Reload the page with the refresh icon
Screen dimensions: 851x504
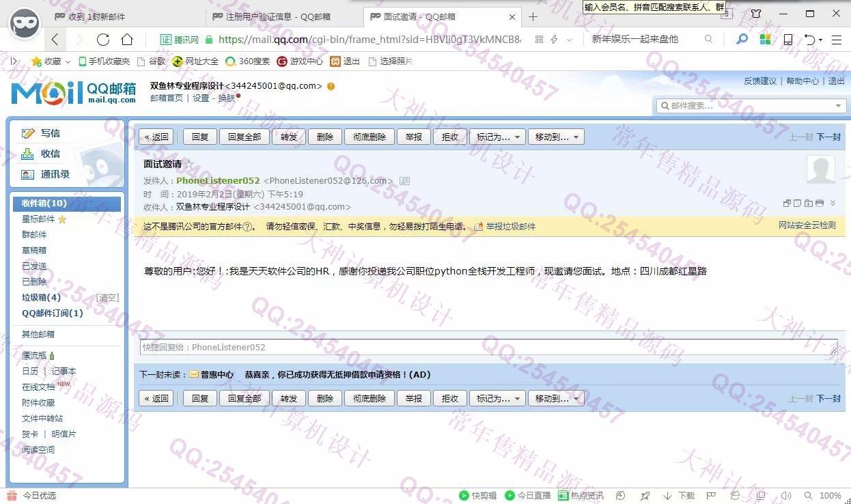103,40
